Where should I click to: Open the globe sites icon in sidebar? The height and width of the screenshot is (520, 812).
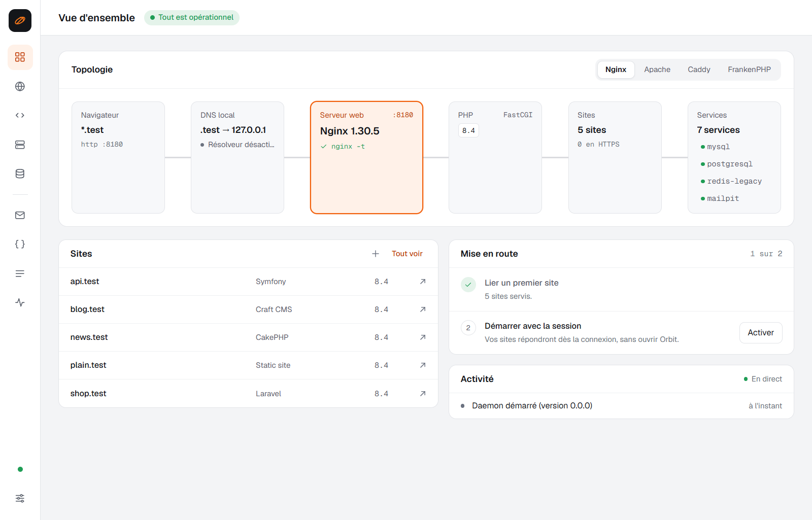click(20, 86)
